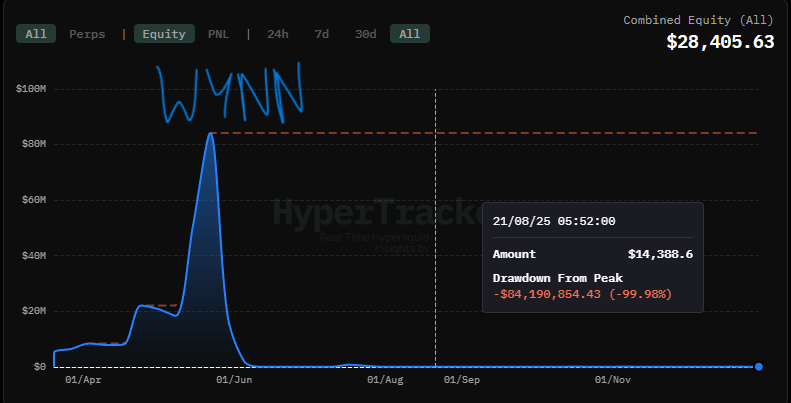791x403 pixels.
Task: Click the $20M axis label
Action: point(33,311)
